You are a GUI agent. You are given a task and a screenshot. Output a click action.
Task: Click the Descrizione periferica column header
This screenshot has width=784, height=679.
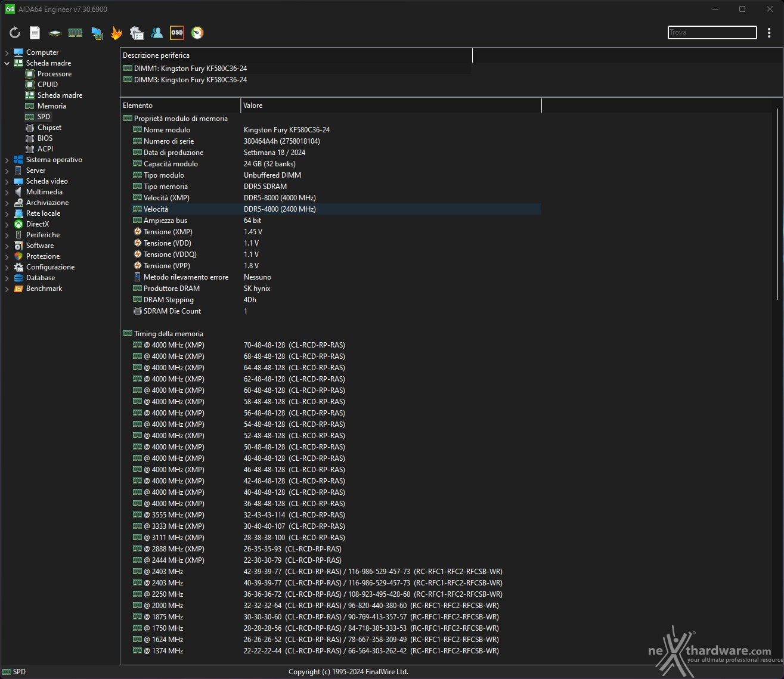coord(296,55)
